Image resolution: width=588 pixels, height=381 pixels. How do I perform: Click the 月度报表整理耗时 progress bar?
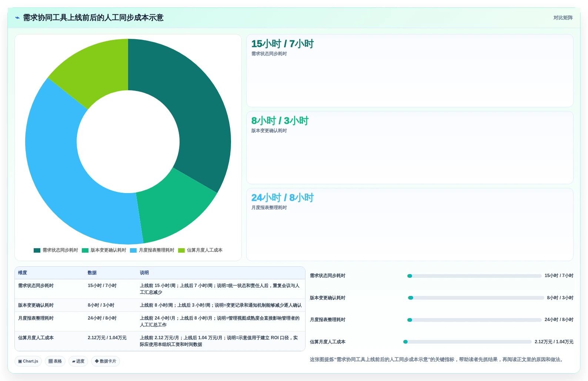pyautogui.click(x=474, y=320)
